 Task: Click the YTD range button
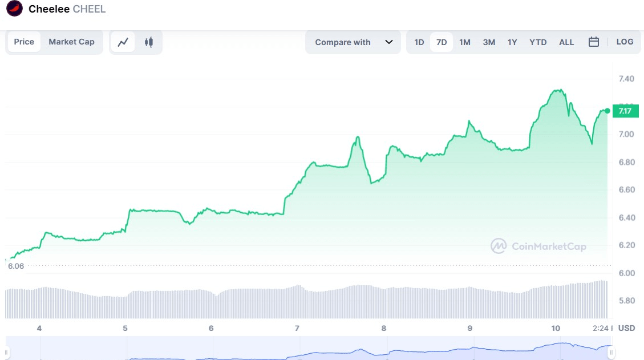pos(537,42)
